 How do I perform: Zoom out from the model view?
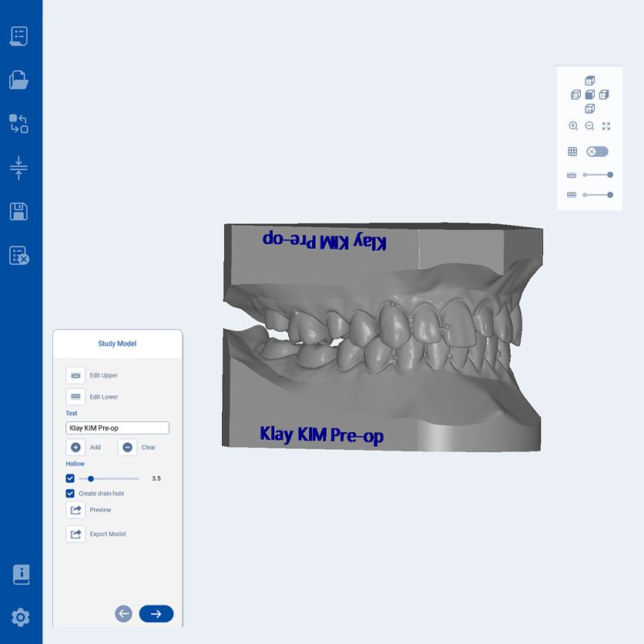point(589,126)
